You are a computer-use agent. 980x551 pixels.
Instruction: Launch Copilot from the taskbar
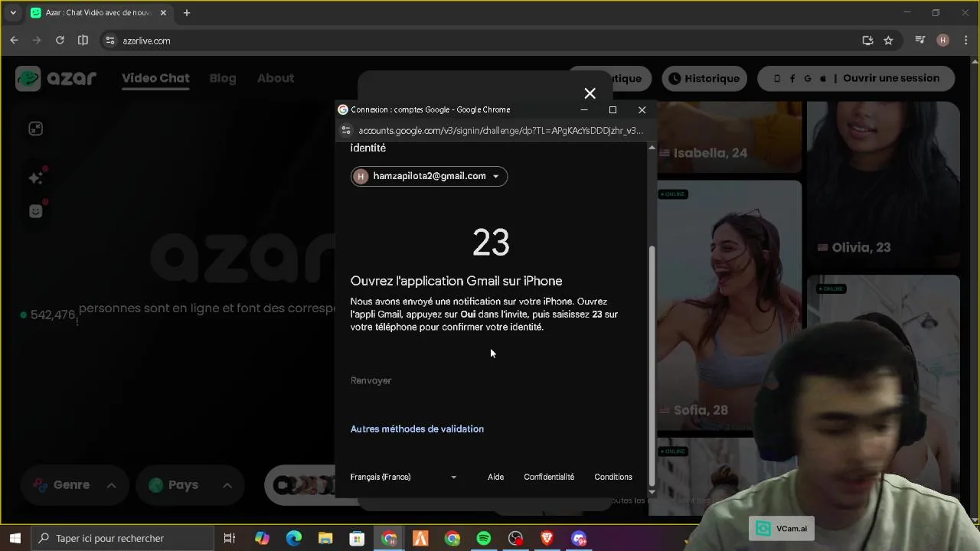click(x=262, y=538)
